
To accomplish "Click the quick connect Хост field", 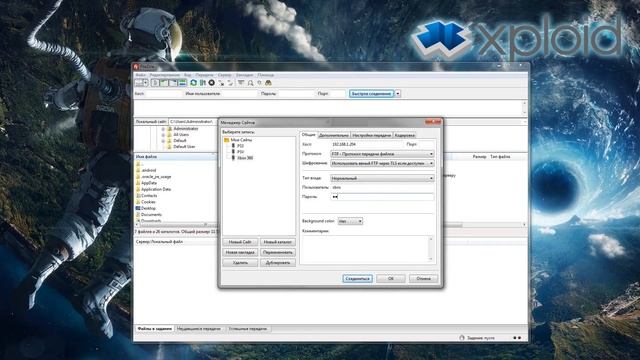I will (x=164, y=94).
